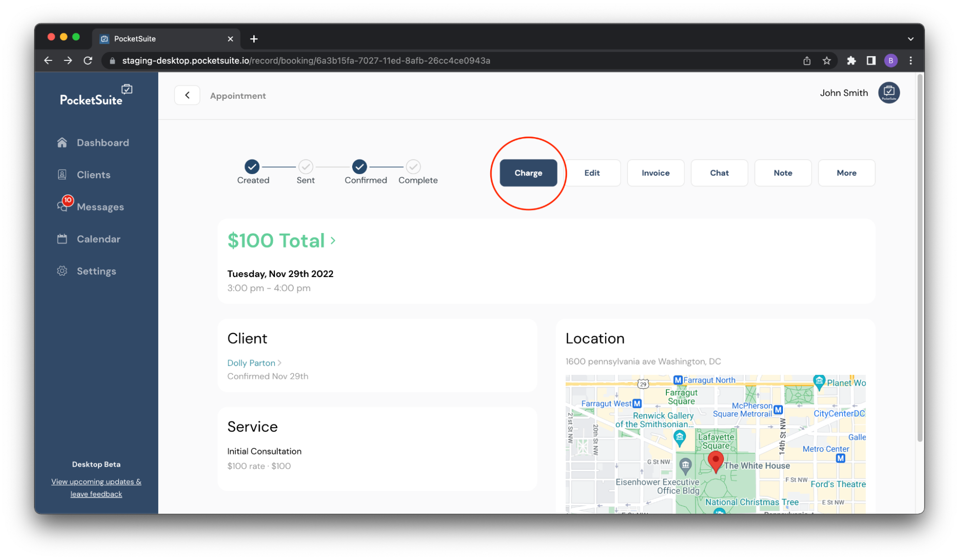Screen dimensions: 959x560
Task: Bookmark page with star icon
Action: (827, 60)
